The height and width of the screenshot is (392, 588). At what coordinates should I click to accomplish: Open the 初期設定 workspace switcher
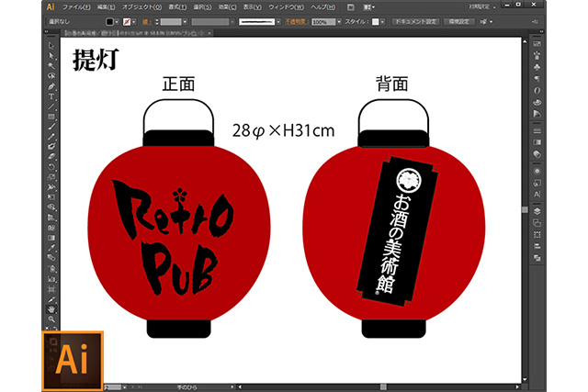pyautogui.click(x=481, y=7)
